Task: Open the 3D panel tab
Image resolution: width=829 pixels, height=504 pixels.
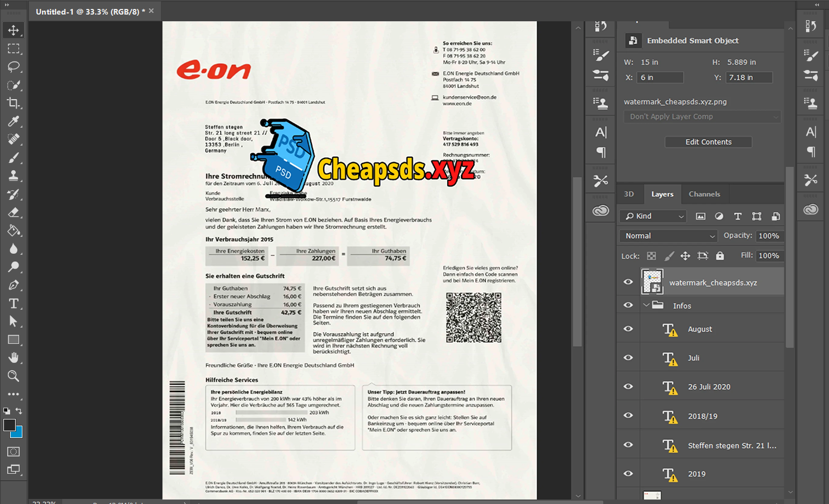Action: point(629,194)
